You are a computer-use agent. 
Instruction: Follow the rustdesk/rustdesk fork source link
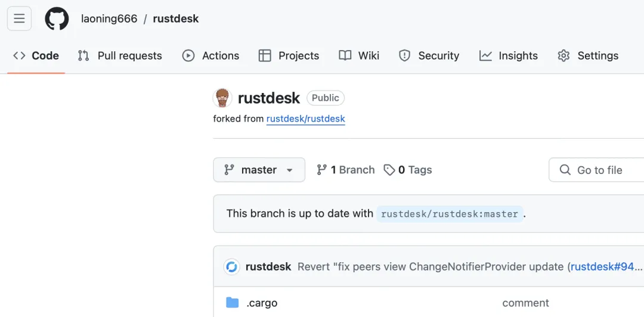[305, 119]
